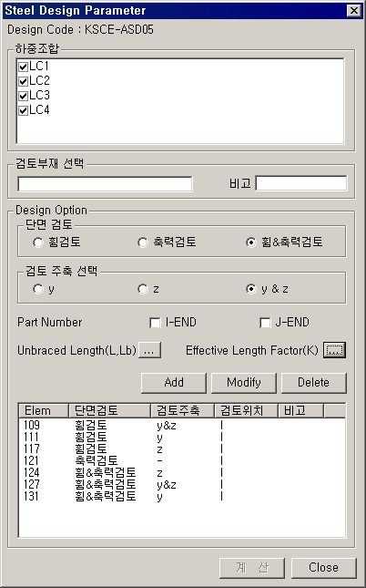Focus the 검토부재 선택 input field
The image size is (366, 588).
pyautogui.click(x=105, y=184)
